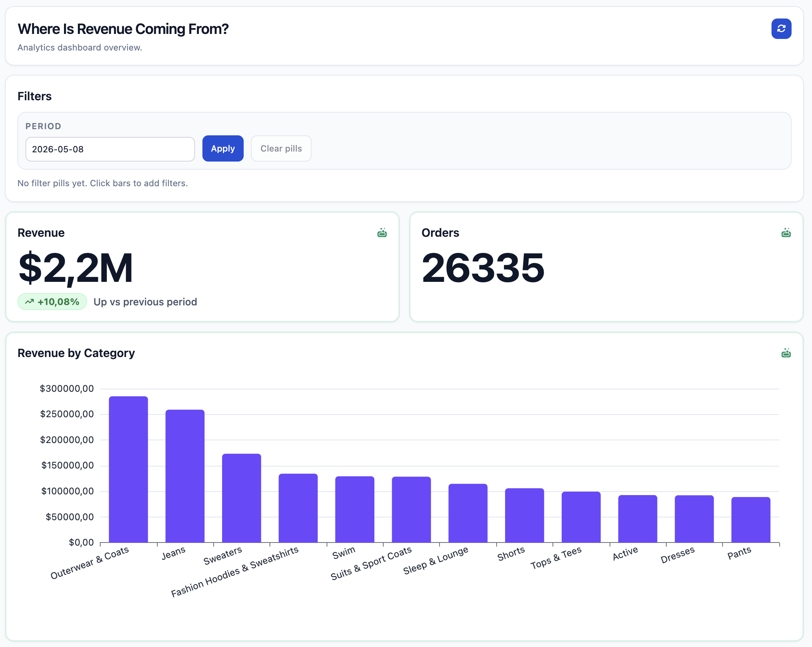This screenshot has width=812, height=647.
Task: Click the 'Revenue by Category' chart title
Action: [76, 353]
